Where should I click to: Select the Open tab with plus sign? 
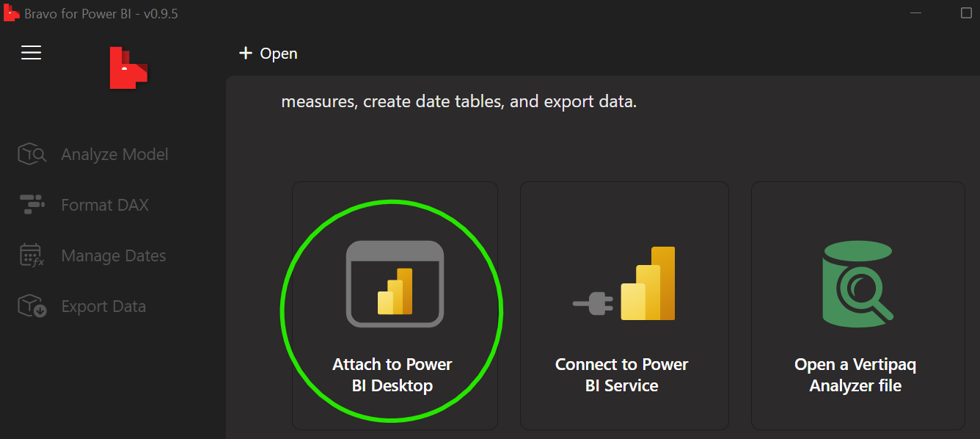[x=268, y=53]
